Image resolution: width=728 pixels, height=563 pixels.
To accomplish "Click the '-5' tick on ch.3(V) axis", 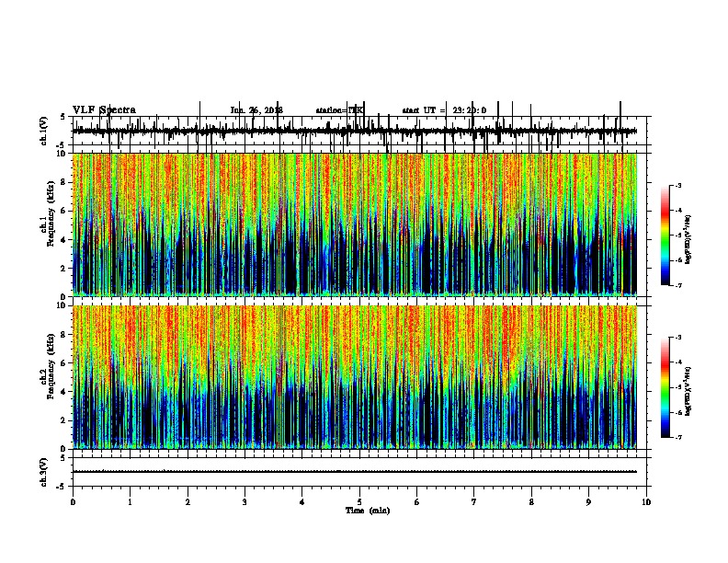I will [61, 487].
